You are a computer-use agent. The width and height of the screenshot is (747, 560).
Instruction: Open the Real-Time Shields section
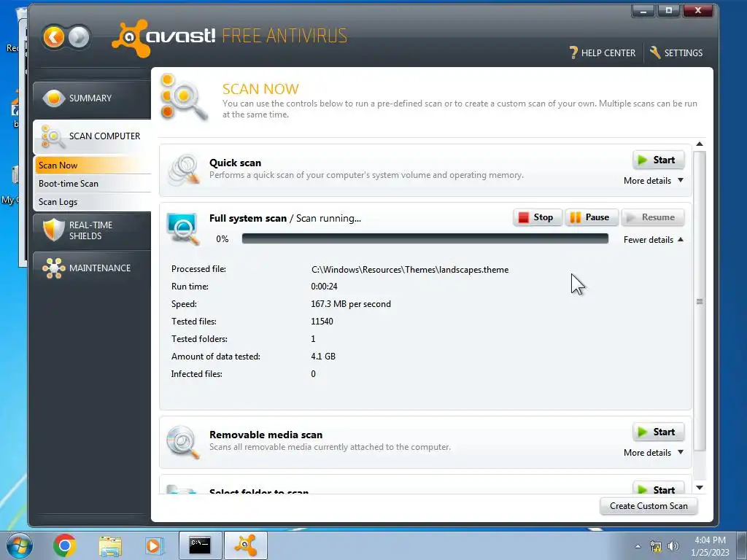(x=92, y=230)
